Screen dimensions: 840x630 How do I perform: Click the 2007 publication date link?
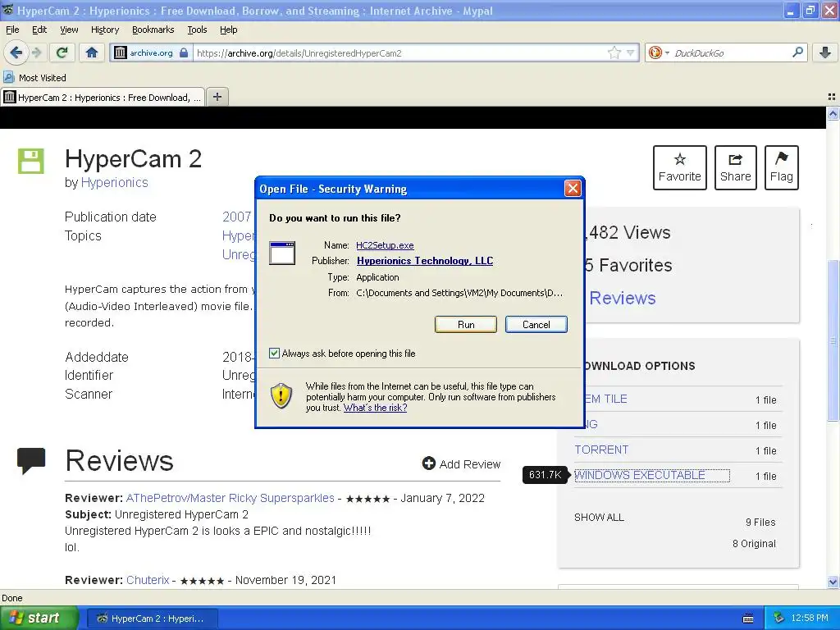click(x=237, y=217)
